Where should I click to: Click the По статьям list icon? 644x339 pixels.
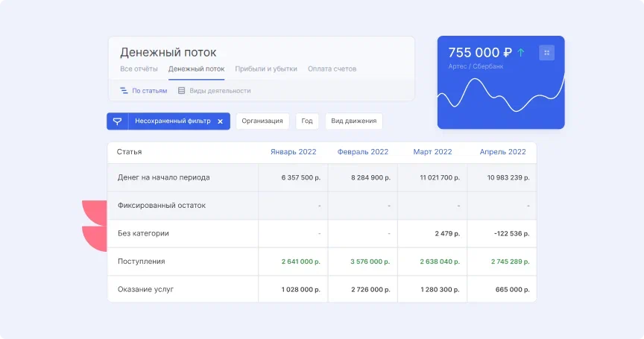click(124, 91)
